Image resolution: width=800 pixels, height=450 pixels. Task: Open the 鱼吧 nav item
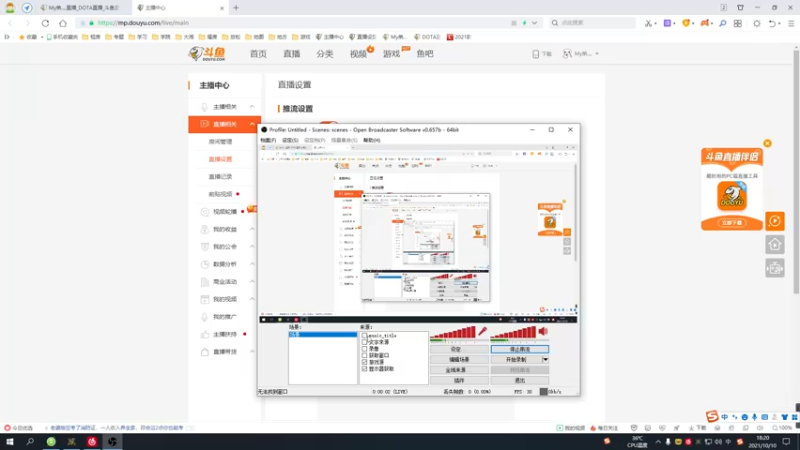click(x=425, y=54)
